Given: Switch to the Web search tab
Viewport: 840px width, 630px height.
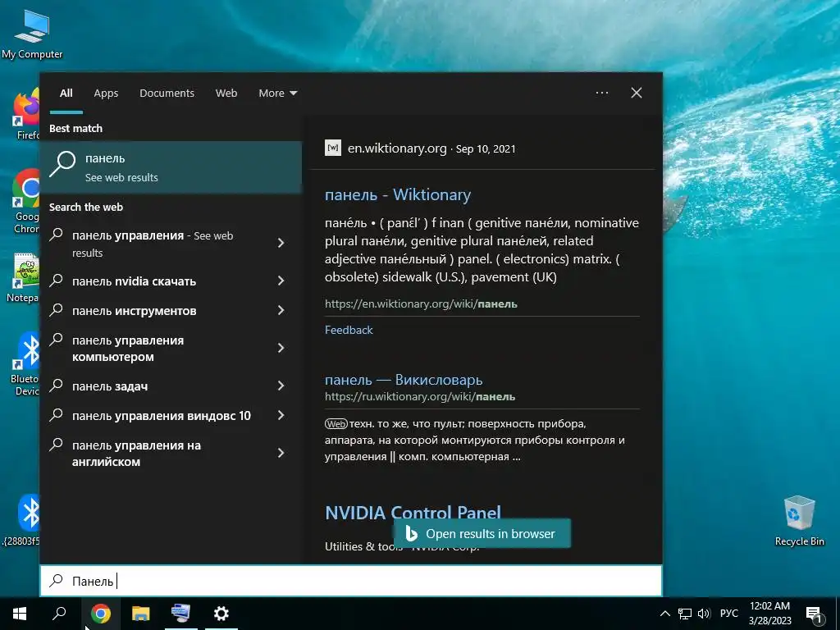Looking at the screenshot, I should point(226,94).
